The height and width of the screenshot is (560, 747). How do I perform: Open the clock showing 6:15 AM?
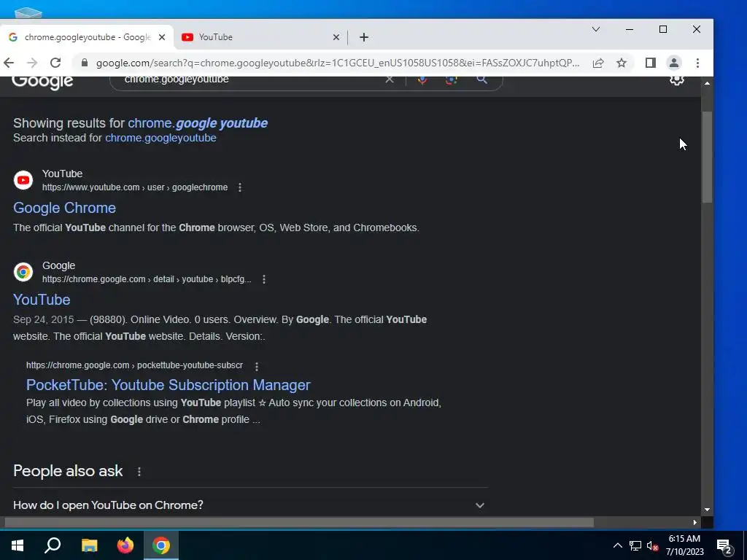(x=684, y=545)
